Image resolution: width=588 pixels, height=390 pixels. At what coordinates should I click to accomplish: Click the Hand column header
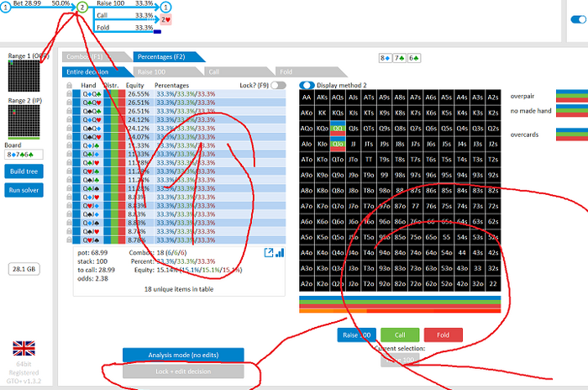(88, 85)
